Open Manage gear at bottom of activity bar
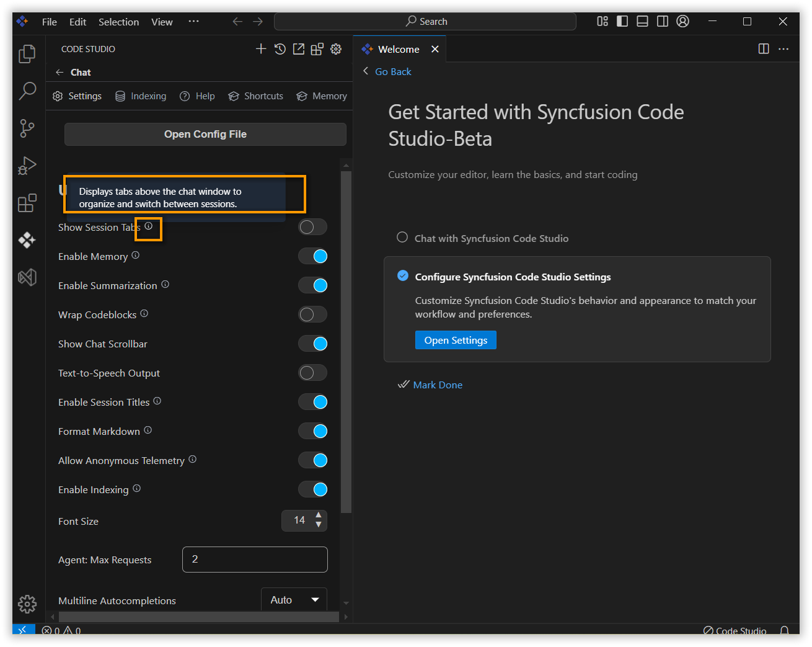The image size is (812, 647). click(x=27, y=604)
